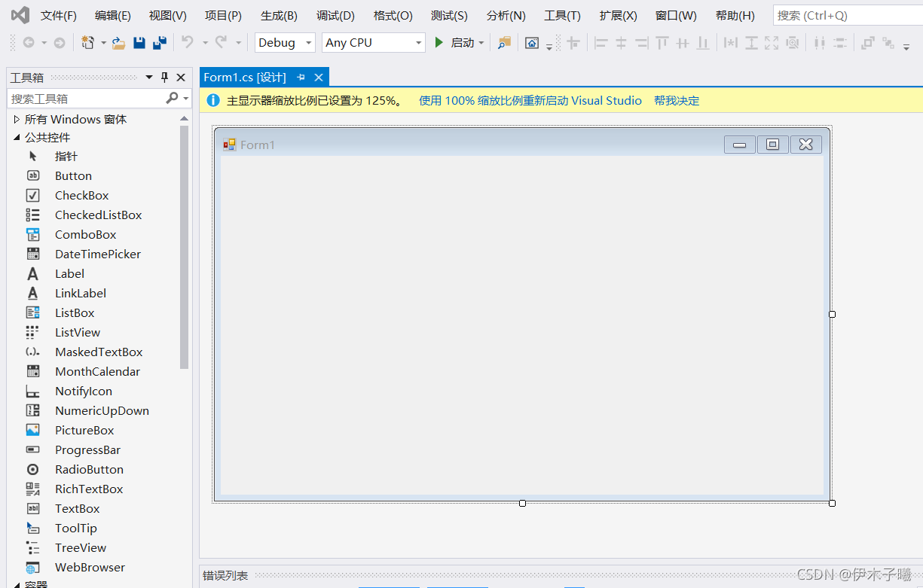Click the Make Same Height icon

tap(751, 43)
